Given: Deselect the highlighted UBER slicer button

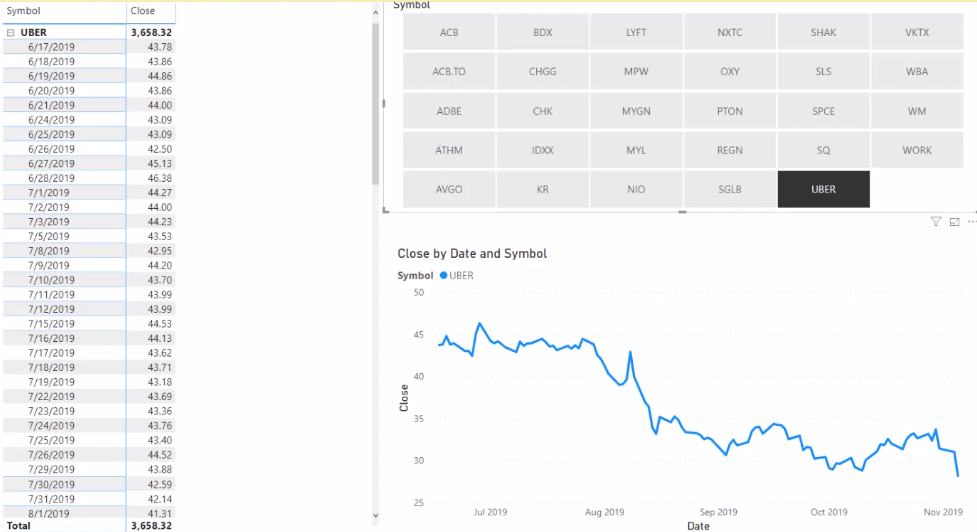Looking at the screenshot, I should pos(823,189).
